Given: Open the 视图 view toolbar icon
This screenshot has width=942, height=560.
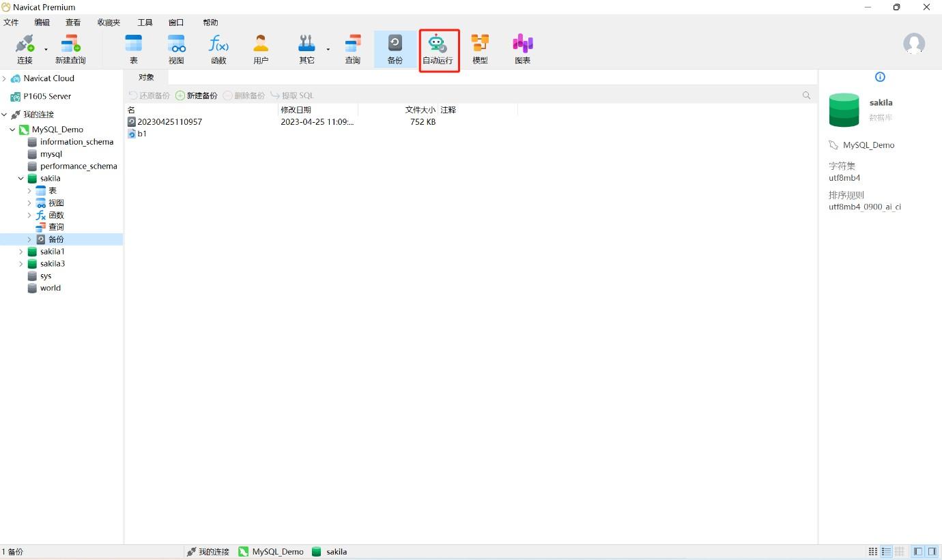Looking at the screenshot, I should pos(176,50).
